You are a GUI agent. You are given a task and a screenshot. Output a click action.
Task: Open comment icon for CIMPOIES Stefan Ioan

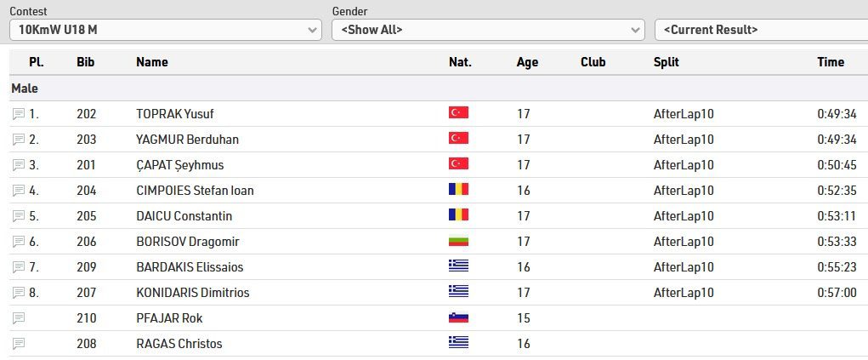(18, 191)
